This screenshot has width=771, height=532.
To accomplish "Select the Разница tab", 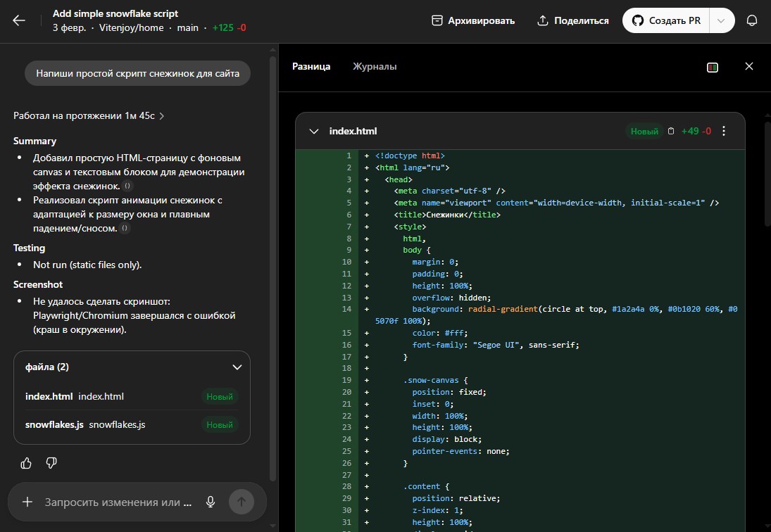I will [x=311, y=66].
